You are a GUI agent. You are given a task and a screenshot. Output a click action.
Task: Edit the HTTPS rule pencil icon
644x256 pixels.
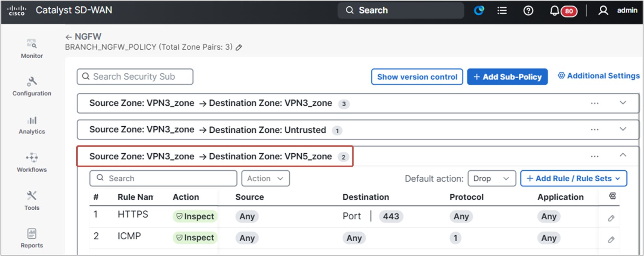611,218
